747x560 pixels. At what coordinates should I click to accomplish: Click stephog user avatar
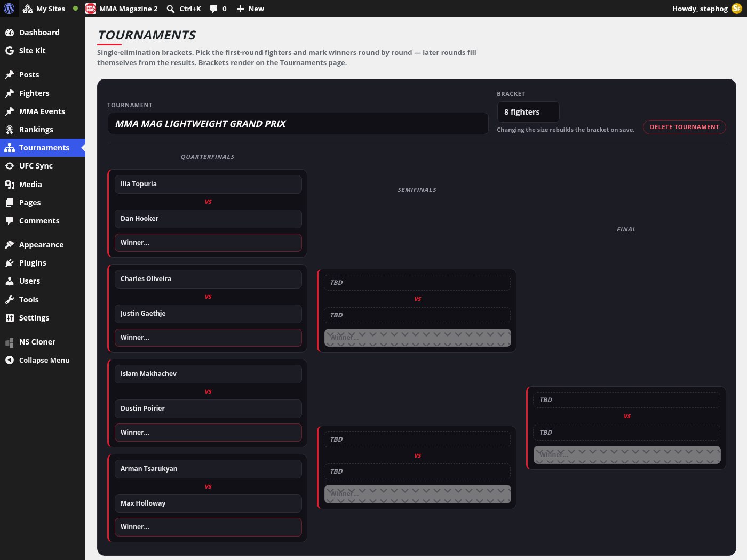(737, 9)
